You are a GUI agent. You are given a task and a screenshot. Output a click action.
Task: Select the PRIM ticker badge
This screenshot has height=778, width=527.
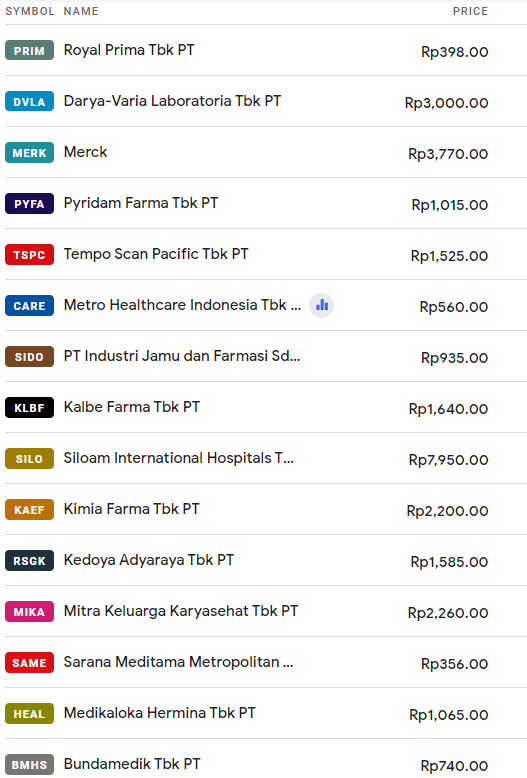pyautogui.click(x=29, y=50)
